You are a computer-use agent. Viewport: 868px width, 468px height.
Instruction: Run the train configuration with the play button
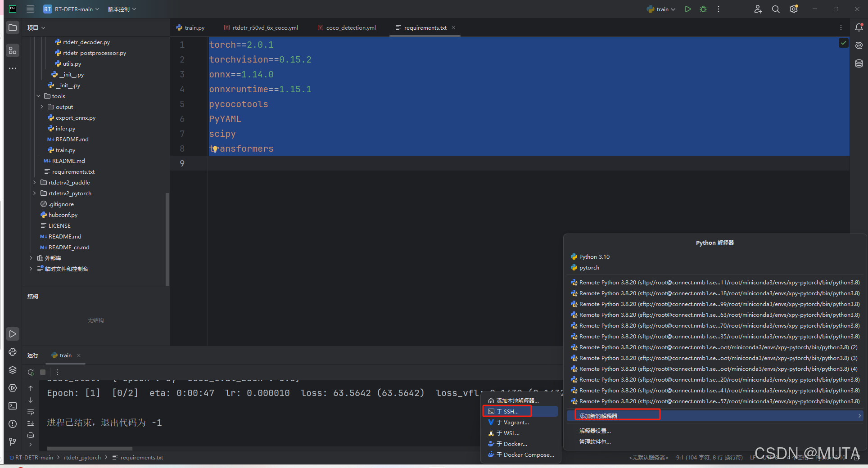click(x=687, y=9)
